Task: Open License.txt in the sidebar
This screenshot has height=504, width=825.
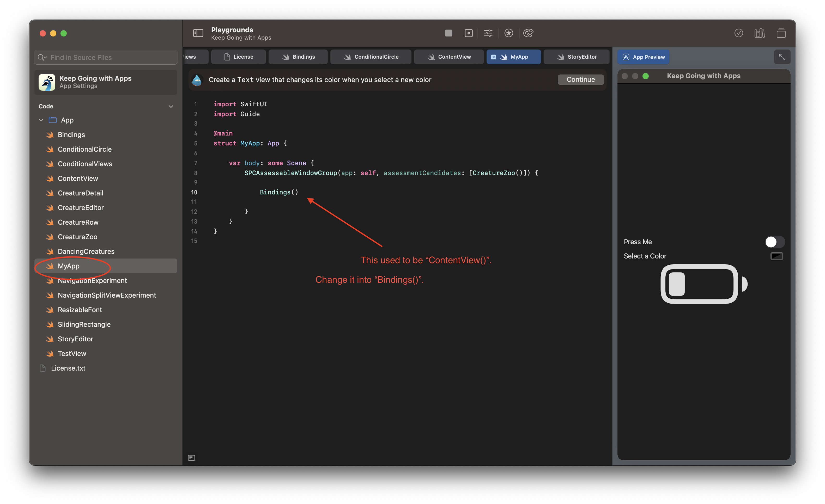Action: [106, 368]
